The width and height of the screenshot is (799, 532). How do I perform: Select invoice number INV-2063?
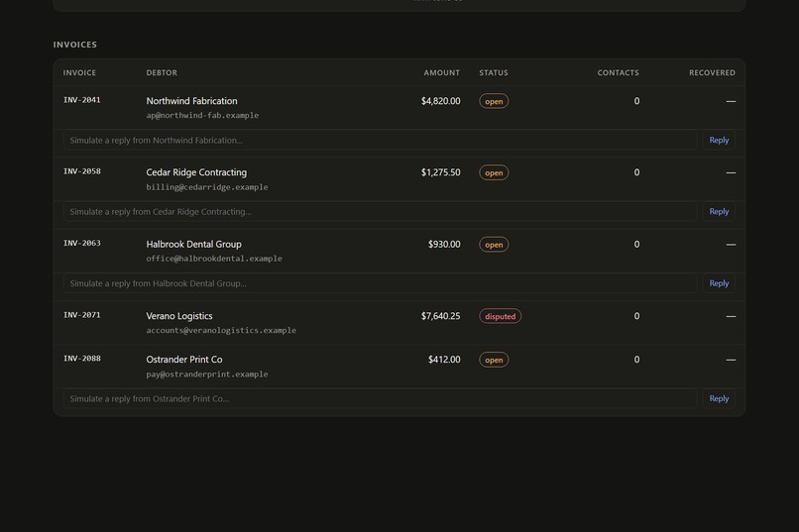[82, 243]
